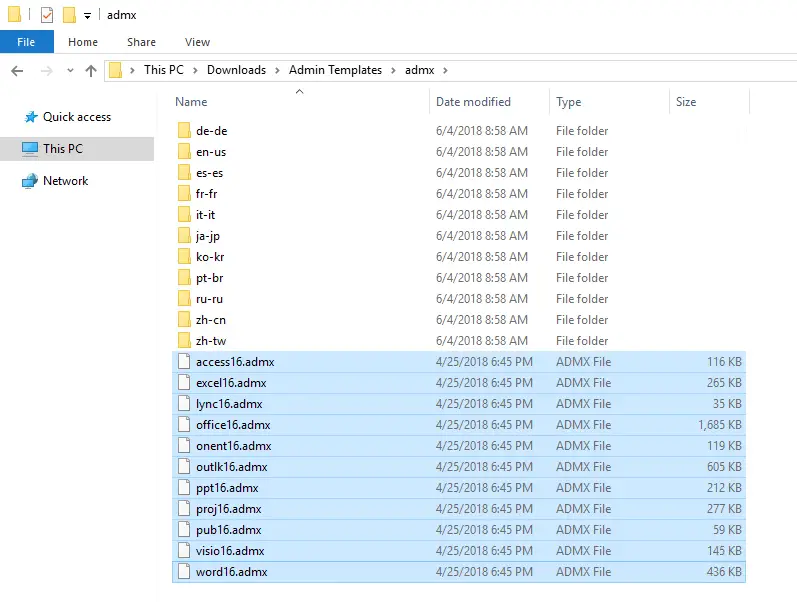797x602 pixels.
Task: Click the lync16.admx file icon
Action: coord(184,403)
